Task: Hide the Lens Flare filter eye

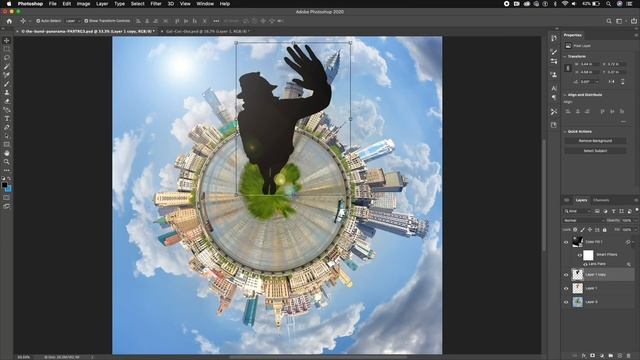Action: [586, 264]
